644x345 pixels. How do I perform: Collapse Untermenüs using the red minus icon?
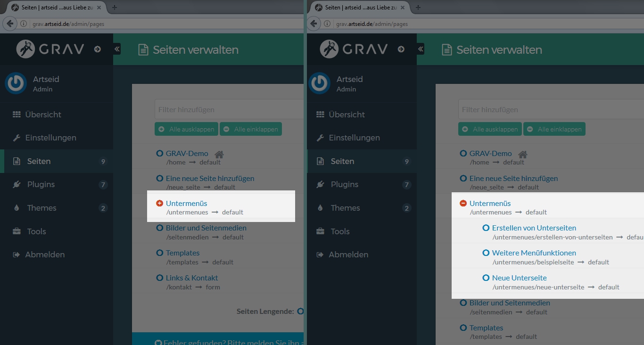pos(463,204)
